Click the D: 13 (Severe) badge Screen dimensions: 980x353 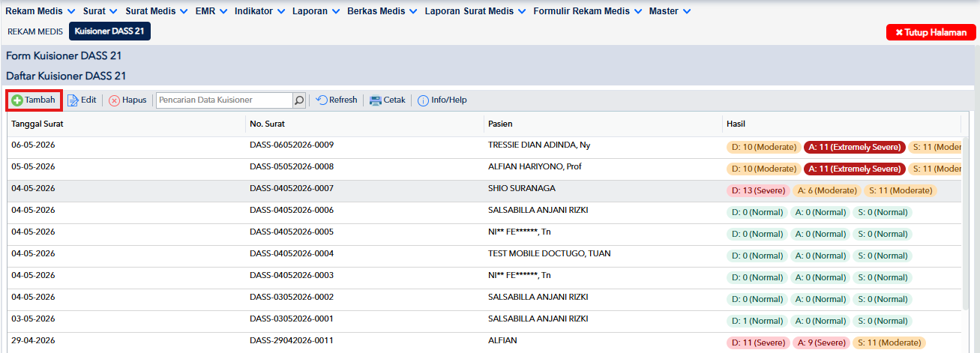pyautogui.click(x=758, y=190)
